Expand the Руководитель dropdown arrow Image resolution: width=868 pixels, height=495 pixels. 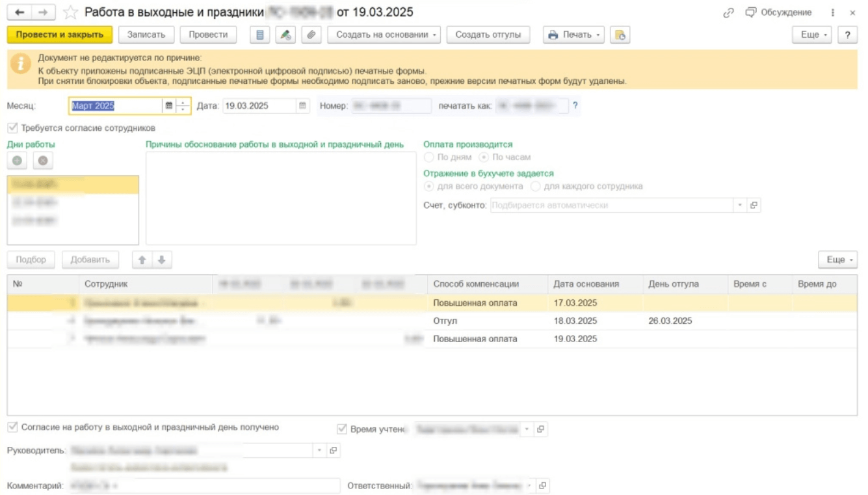click(319, 451)
